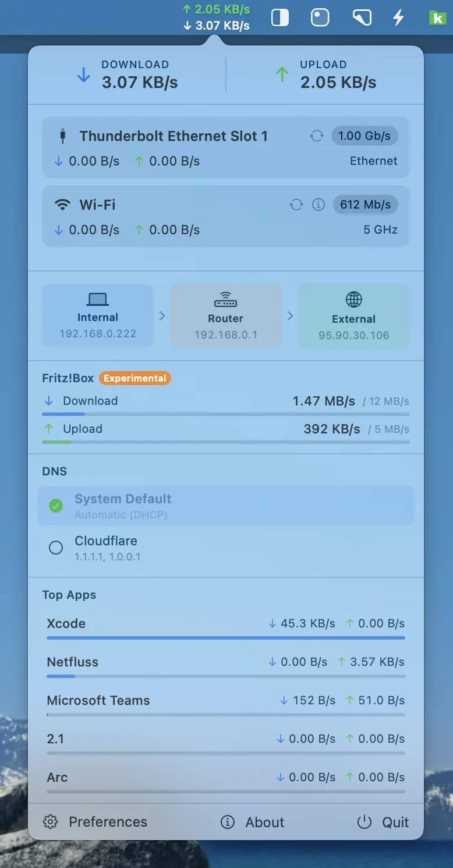Refresh the Thunderbolt Ethernet Slot 1 connection

[x=317, y=136]
